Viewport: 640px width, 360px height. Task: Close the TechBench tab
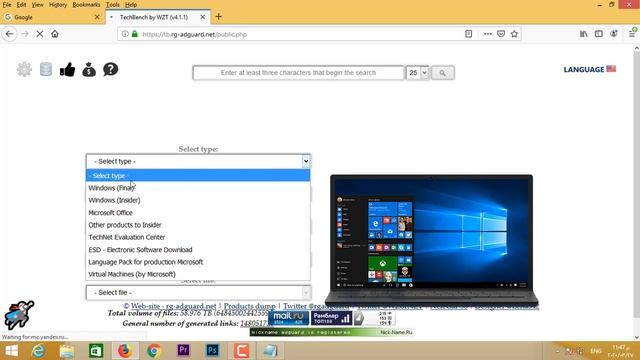point(202,17)
